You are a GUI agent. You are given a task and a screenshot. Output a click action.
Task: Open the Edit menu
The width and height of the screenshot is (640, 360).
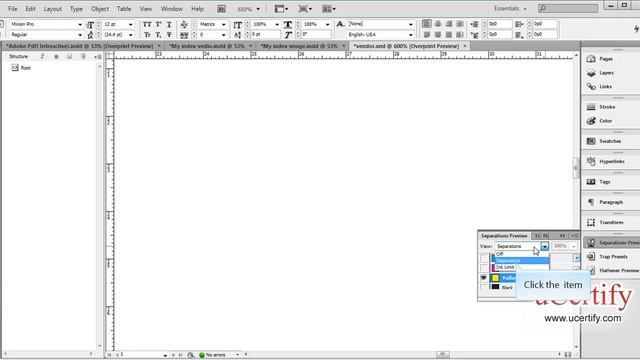pos(30,9)
